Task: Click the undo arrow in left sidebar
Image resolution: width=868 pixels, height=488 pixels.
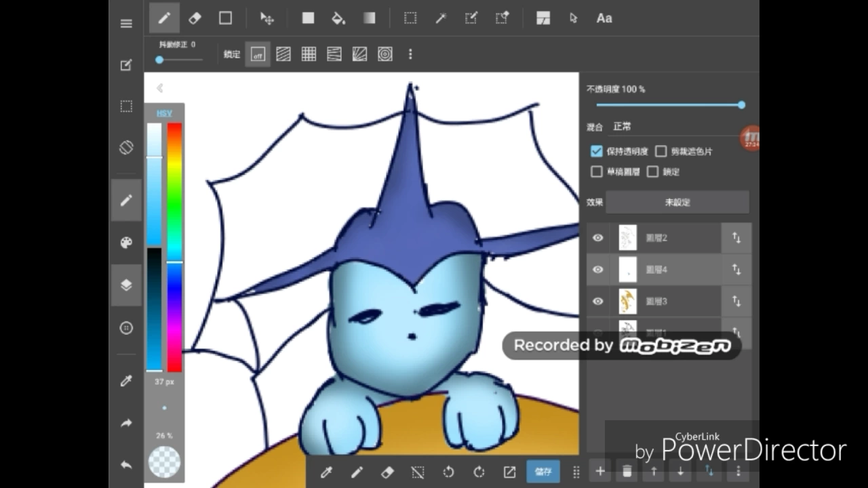Action: (x=126, y=465)
